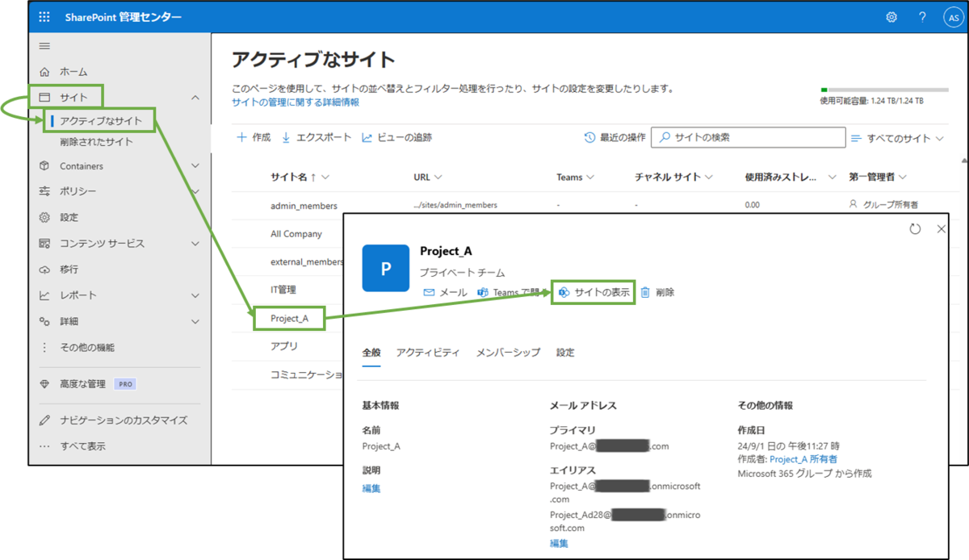Open SharePoint admin center settings gear
Viewport: 969px width, 560px height.
tap(891, 16)
